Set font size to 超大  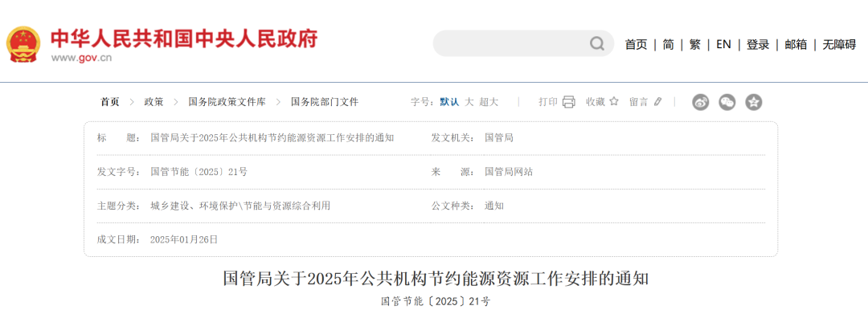pyautogui.click(x=489, y=102)
